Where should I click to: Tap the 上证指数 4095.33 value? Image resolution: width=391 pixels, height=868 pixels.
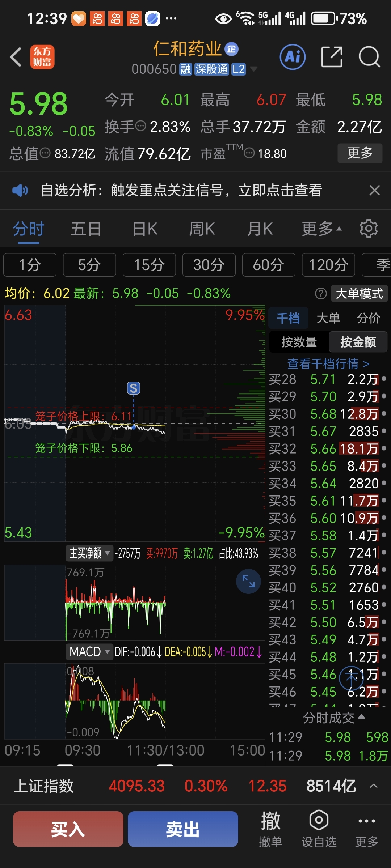137,786
